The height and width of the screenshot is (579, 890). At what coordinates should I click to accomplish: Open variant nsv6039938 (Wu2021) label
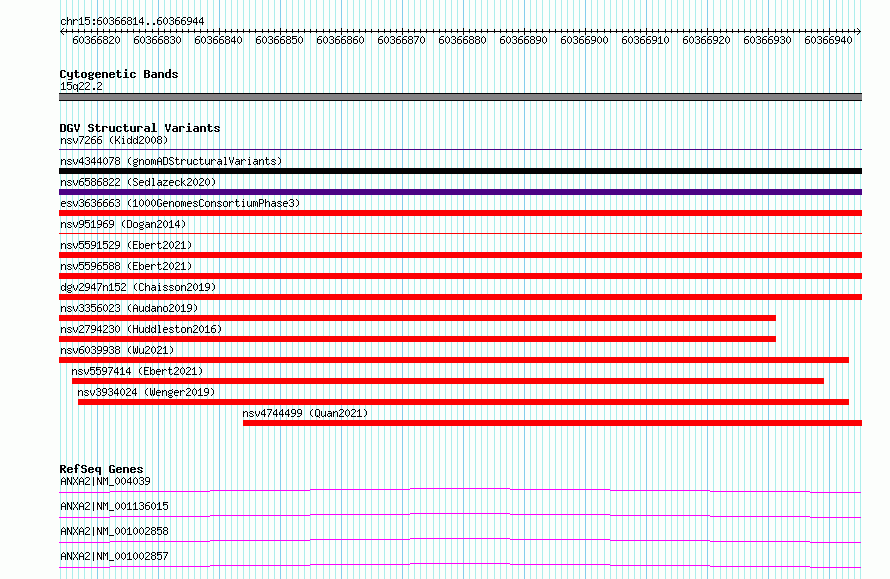(117, 350)
